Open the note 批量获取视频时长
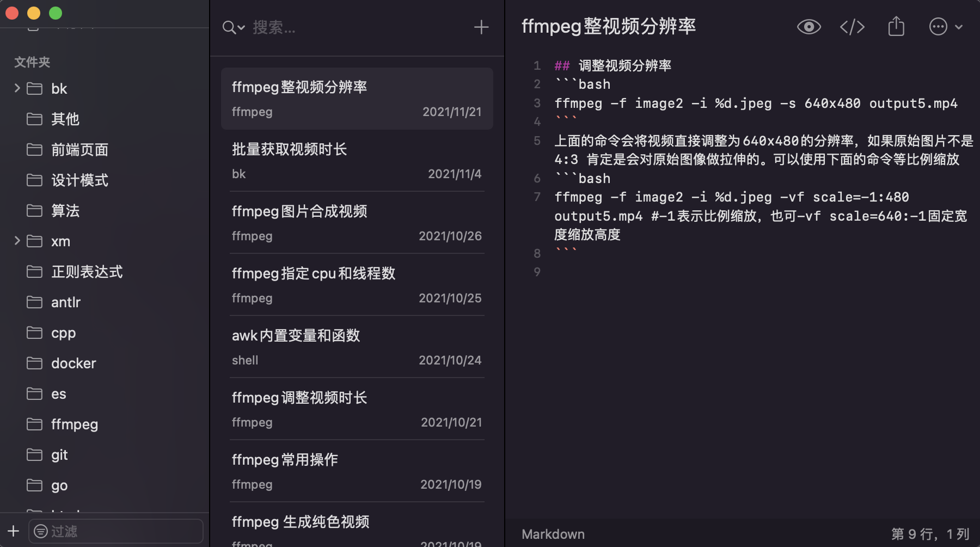The width and height of the screenshot is (980, 547). click(357, 160)
